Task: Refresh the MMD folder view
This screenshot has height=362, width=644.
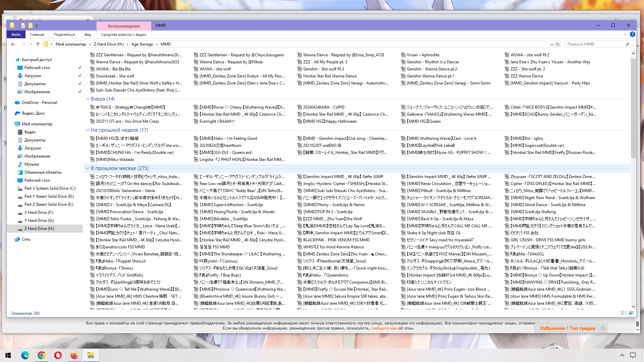Action: tap(558, 44)
